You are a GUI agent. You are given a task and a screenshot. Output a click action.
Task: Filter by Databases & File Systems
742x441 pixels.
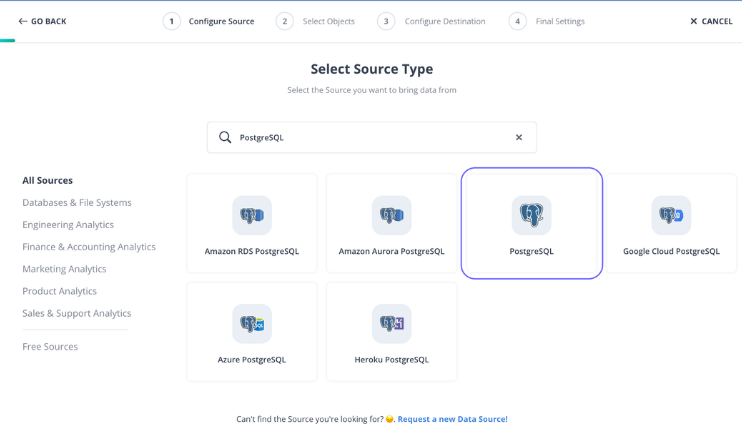(x=77, y=203)
